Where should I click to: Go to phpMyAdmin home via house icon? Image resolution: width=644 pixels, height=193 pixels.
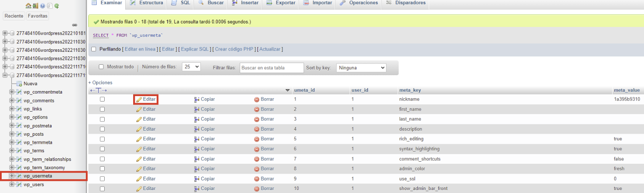click(x=28, y=6)
